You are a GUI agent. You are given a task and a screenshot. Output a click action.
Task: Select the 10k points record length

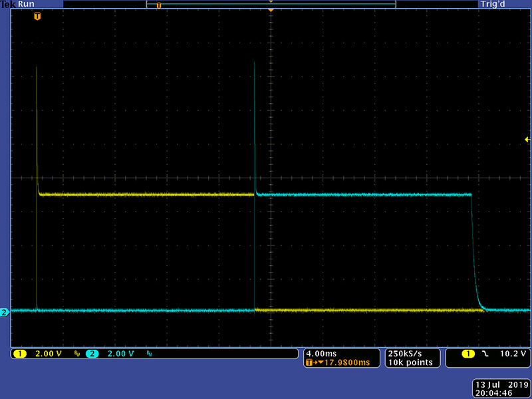[x=410, y=362]
